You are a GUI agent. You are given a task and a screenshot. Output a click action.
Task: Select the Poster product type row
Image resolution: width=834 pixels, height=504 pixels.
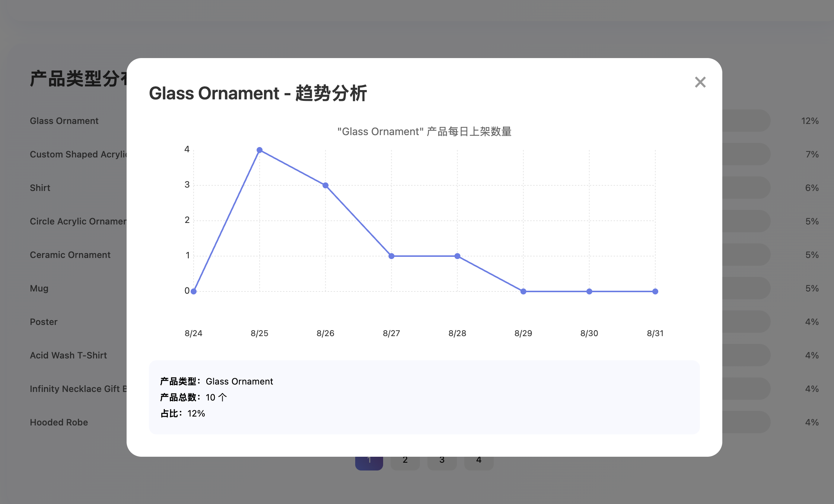click(x=44, y=322)
